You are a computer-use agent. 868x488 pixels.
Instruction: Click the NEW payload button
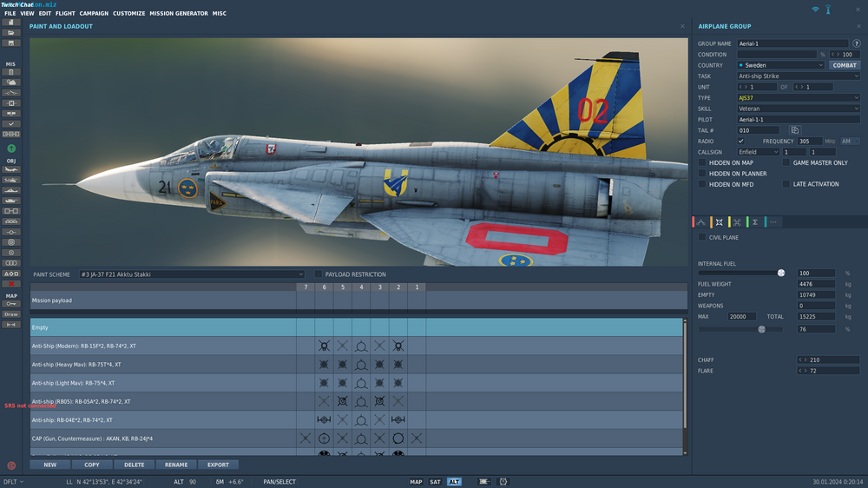coord(49,465)
